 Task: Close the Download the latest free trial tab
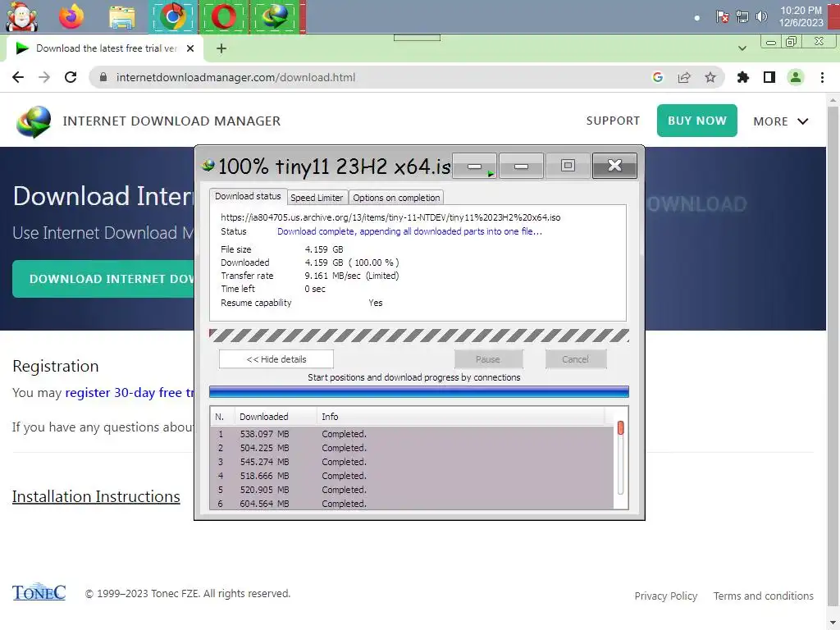[190, 48]
